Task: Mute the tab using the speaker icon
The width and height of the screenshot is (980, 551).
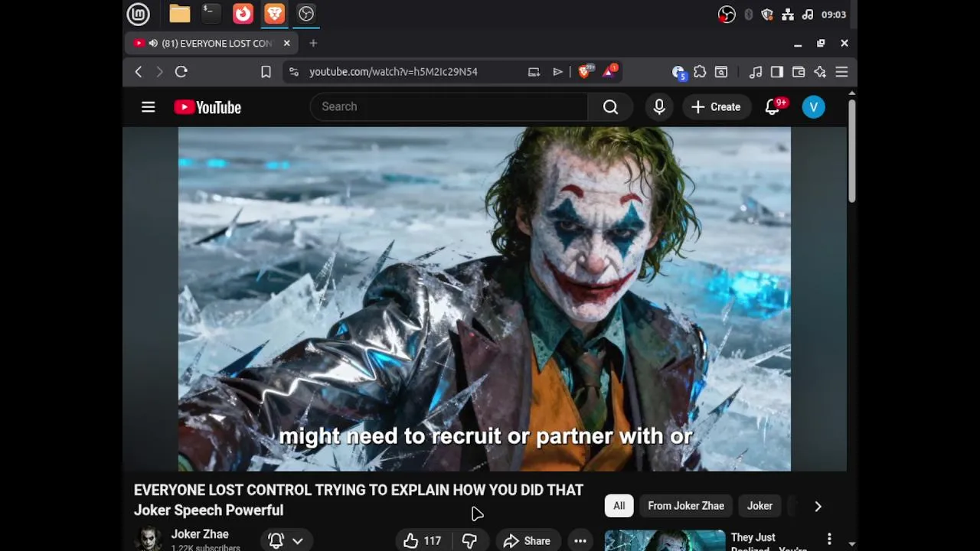Action: pos(154,44)
